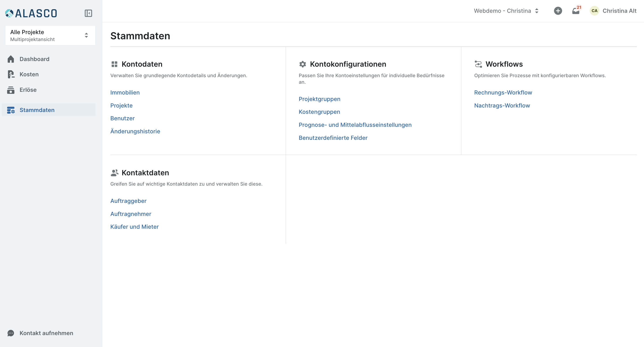This screenshot has height=347, width=644.
Task: Click the Kontakt aufnehmen chat bubble icon
Action: click(x=11, y=333)
